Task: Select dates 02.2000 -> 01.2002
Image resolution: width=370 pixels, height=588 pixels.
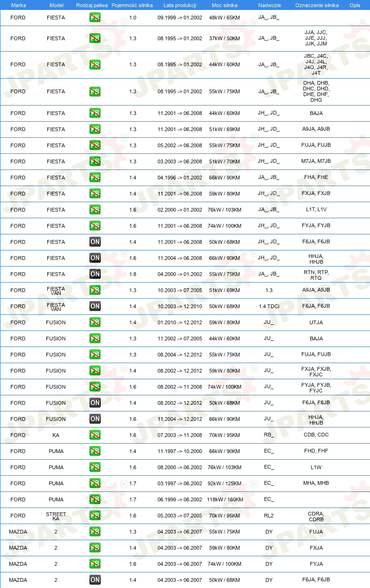Action: pyautogui.click(x=180, y=210)
